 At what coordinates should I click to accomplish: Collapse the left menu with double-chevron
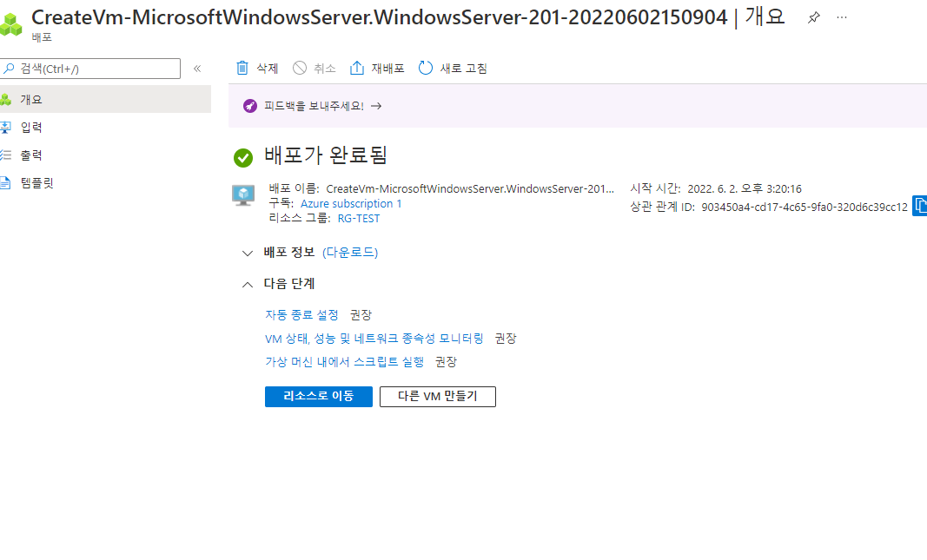click(197, 69)
